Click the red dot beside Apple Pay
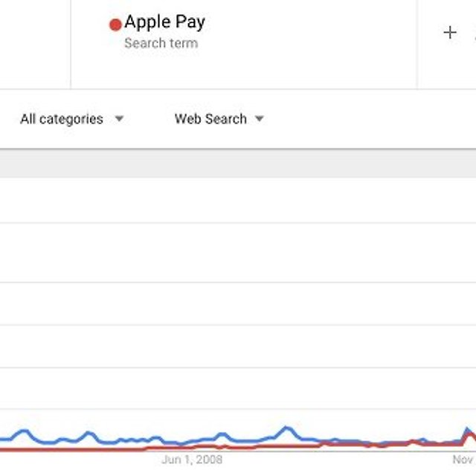The width and height of the screenshot is (476, 476). 115,25
